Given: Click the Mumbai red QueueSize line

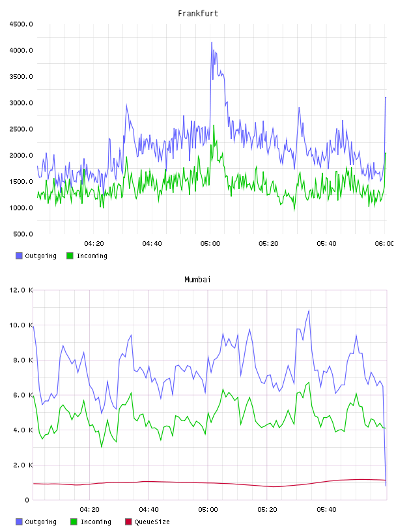Looking at the screenshot, I should 210,483.
